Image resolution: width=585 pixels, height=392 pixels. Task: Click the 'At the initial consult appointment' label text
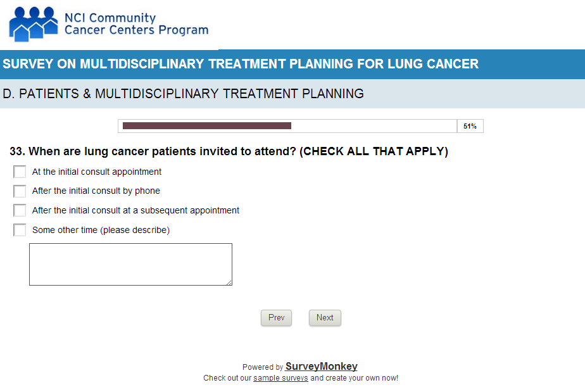(97, 172)
